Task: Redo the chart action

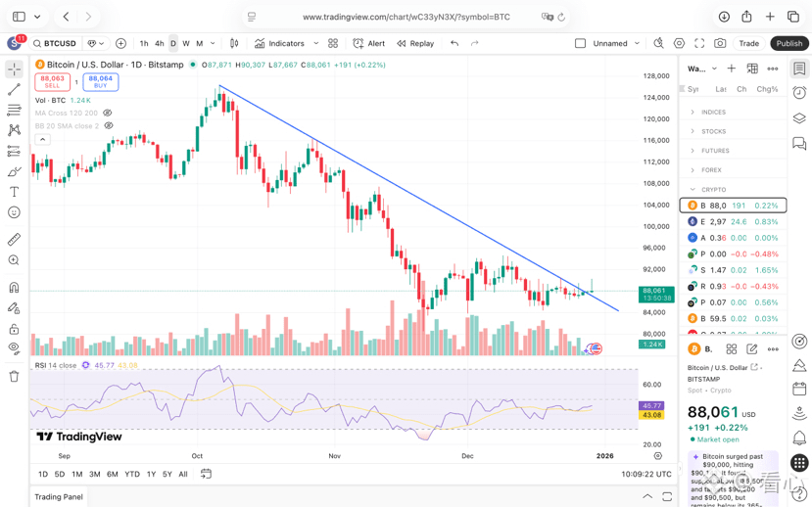Action: click(474, 43)
